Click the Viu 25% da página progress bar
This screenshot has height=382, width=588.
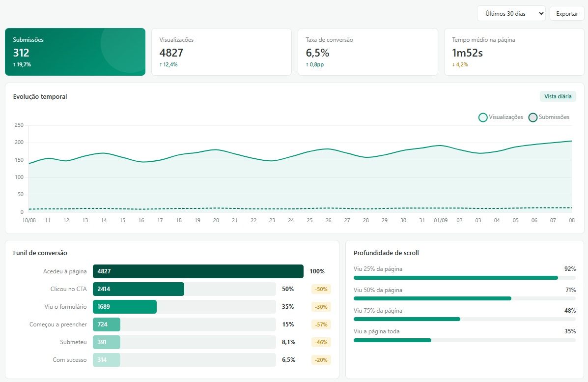pos(465,278)
